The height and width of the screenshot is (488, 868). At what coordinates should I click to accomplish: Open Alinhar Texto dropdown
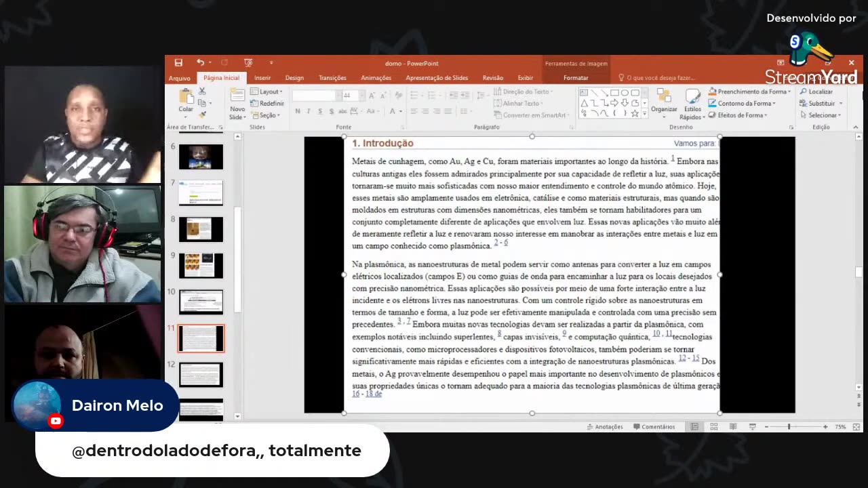click(519, 103)
